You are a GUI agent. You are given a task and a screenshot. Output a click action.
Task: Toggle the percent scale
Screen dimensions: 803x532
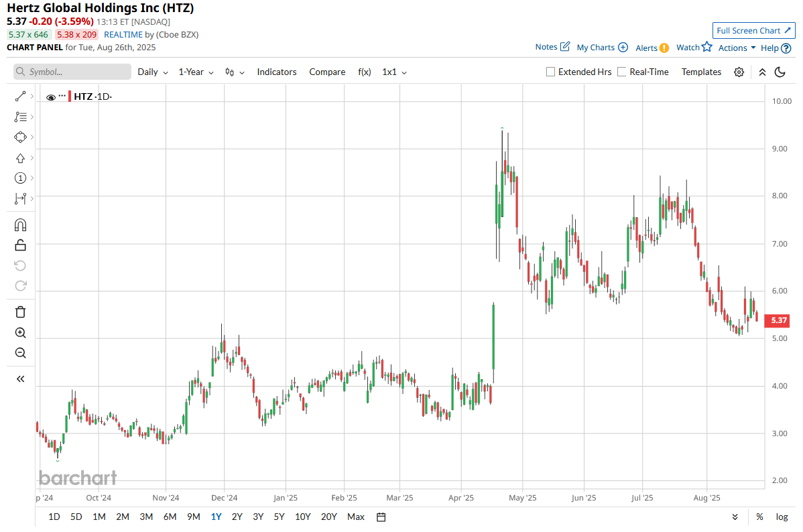[759, 517]
